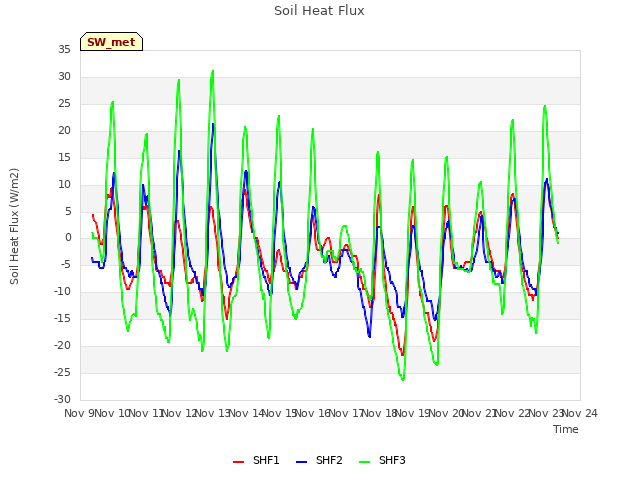This screenshot has width=640, height=480.
Task: Click the Nov 16 x-axis label
Action: click(x=313, y=413)
